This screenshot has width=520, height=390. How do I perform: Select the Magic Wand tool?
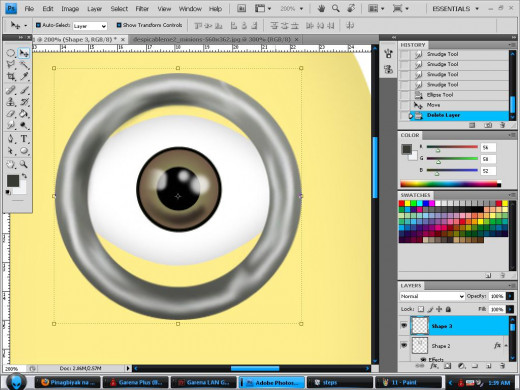point(24,65)
